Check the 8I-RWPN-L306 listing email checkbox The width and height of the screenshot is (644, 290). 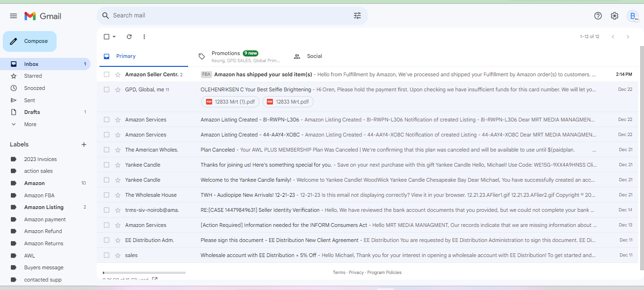point(107,120)
